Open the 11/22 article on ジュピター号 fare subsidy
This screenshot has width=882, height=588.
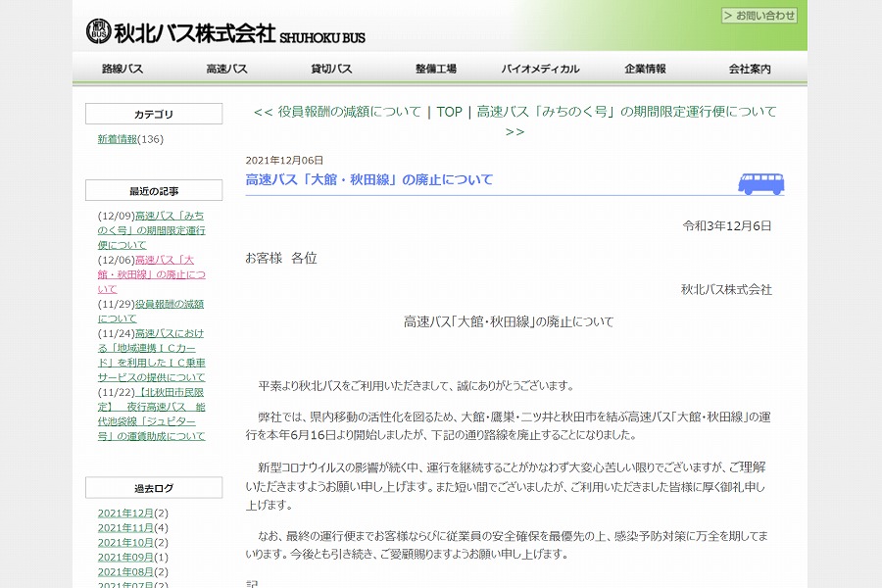(x=151, y=414)
